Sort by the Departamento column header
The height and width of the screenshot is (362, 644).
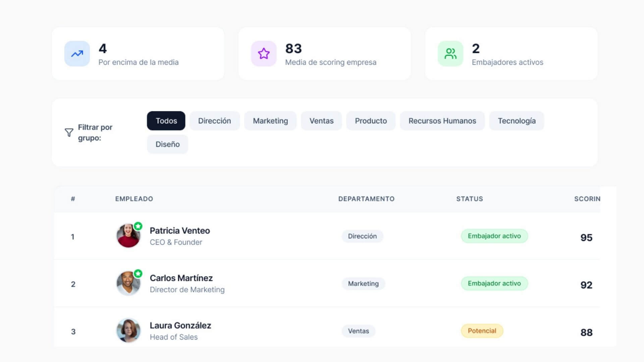pos(366,199)
